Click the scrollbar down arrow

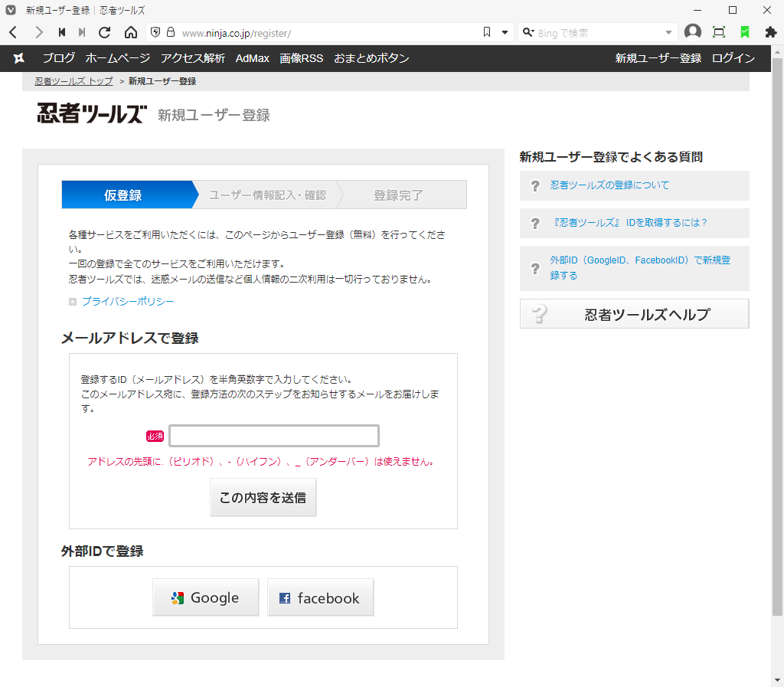click(777, 680)
